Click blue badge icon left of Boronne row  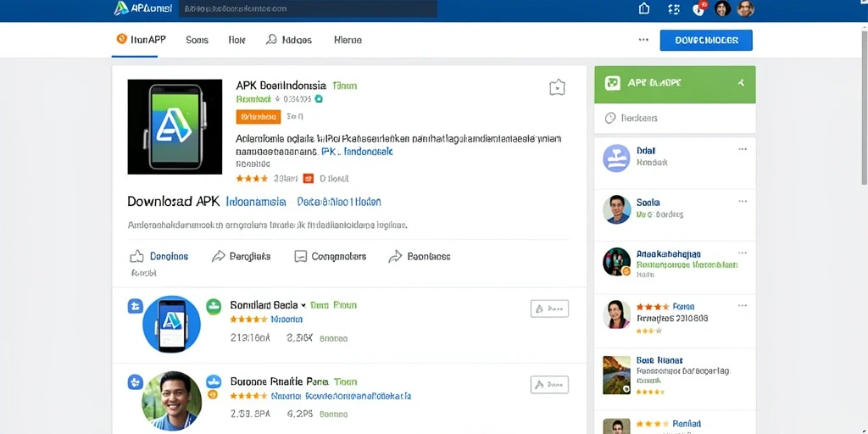pos(136,381)
